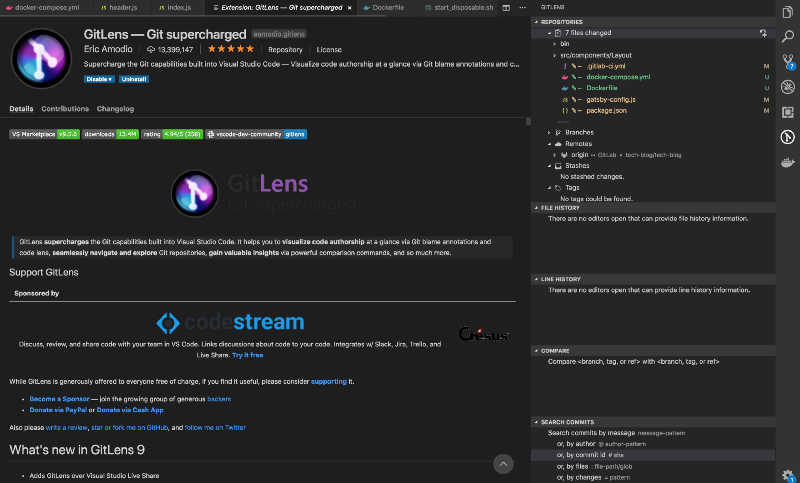
Task: Expand the origin remote node
Action: coord(555,155)
